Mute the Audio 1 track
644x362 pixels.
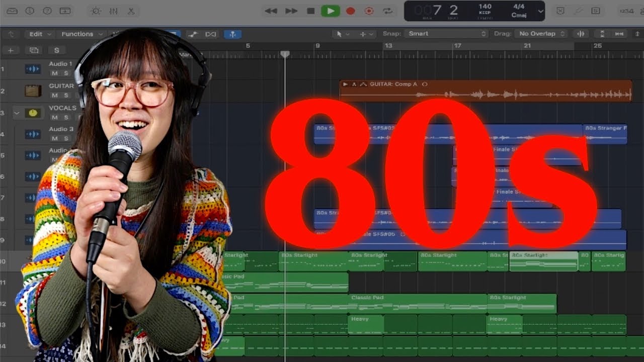pos(54,73)
